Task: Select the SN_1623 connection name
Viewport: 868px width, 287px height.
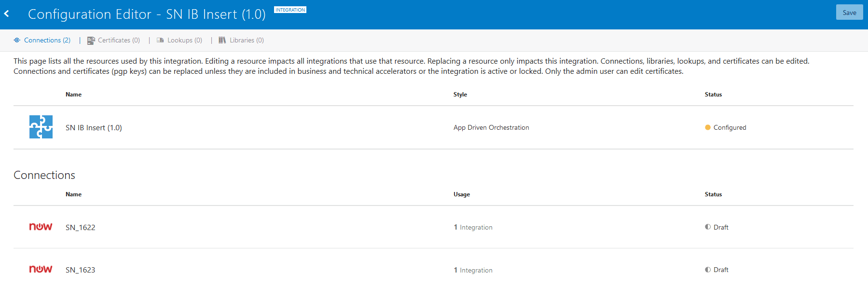Action: 81,270
